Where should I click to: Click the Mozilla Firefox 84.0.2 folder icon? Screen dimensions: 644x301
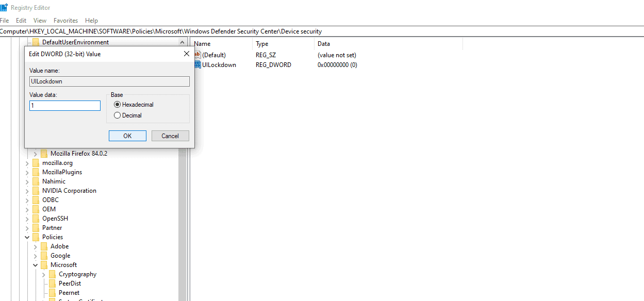(44, 154)
